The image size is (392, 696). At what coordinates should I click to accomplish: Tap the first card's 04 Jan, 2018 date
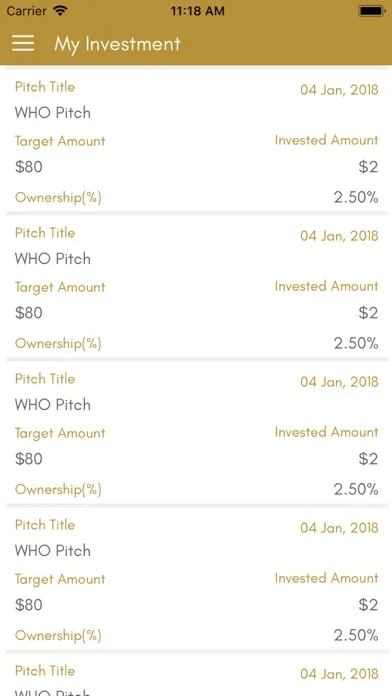[339, 90]
